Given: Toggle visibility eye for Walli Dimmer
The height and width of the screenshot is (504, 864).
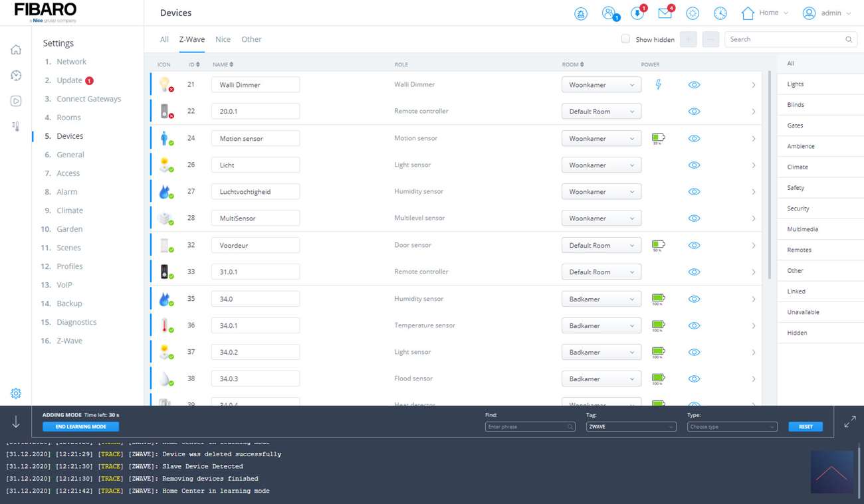Looking at the screenshot, I should [x=694, y=85].
